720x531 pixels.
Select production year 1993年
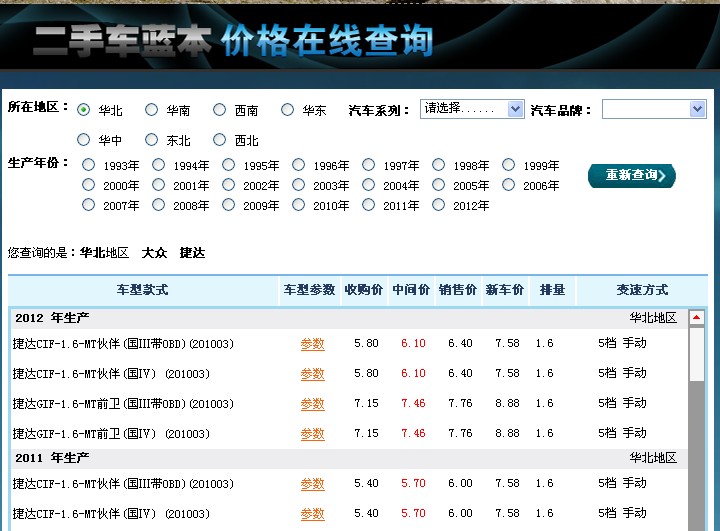coord(88,165)
